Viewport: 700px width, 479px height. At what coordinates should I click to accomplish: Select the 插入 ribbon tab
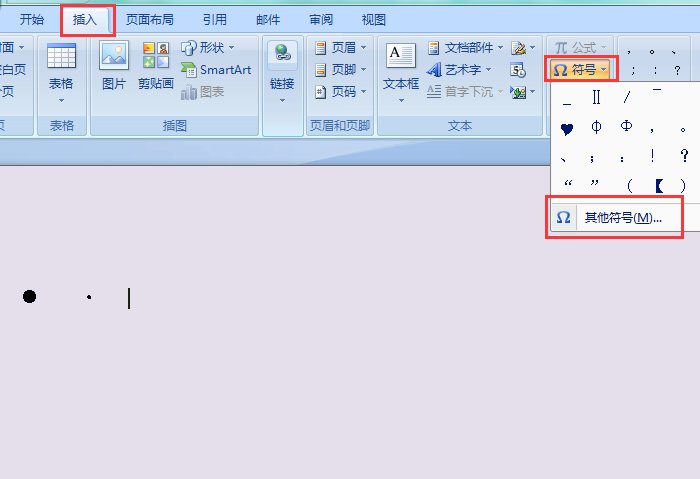(x=85, y=20)
